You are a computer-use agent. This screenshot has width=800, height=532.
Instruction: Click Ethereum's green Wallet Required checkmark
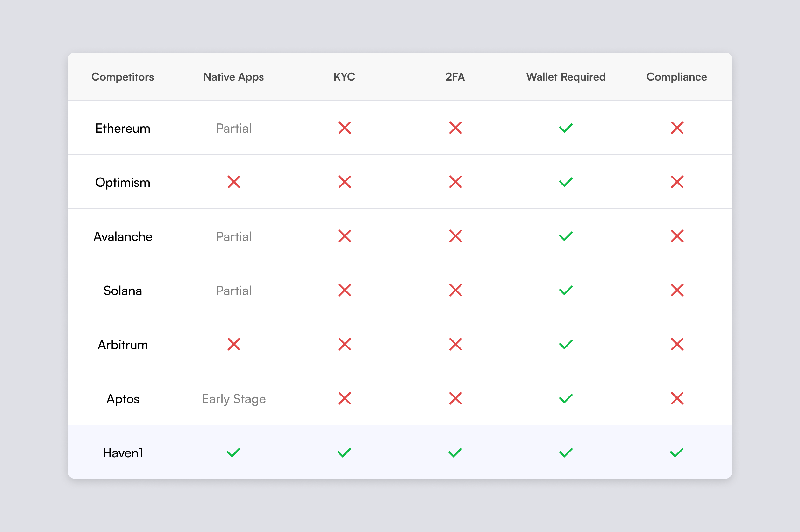tap(566, 128)
